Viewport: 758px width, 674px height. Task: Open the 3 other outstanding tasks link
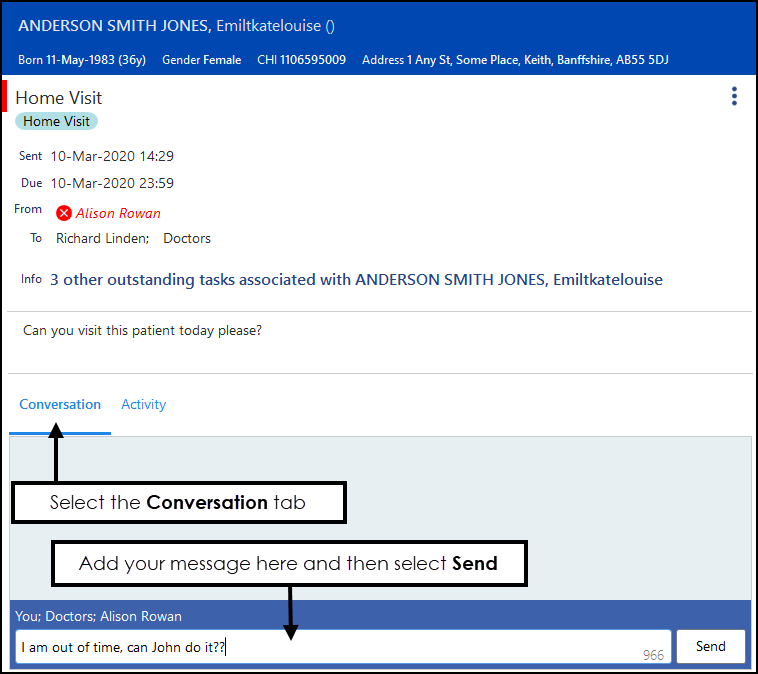point(356,280)
